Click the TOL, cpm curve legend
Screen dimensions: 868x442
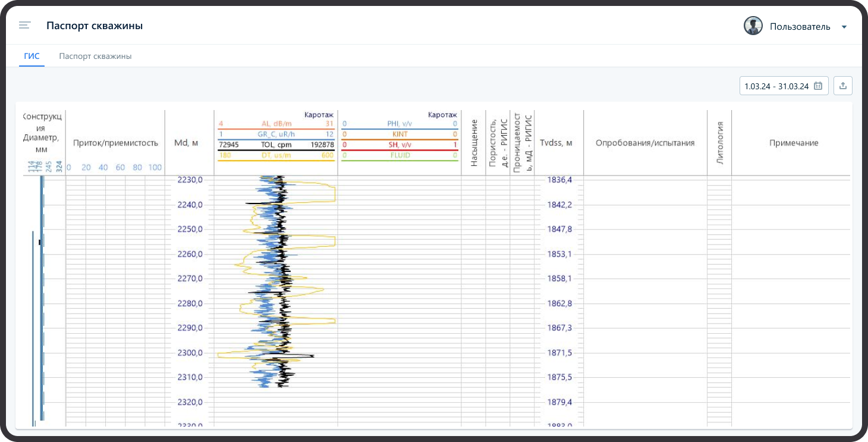click(276, 145)
